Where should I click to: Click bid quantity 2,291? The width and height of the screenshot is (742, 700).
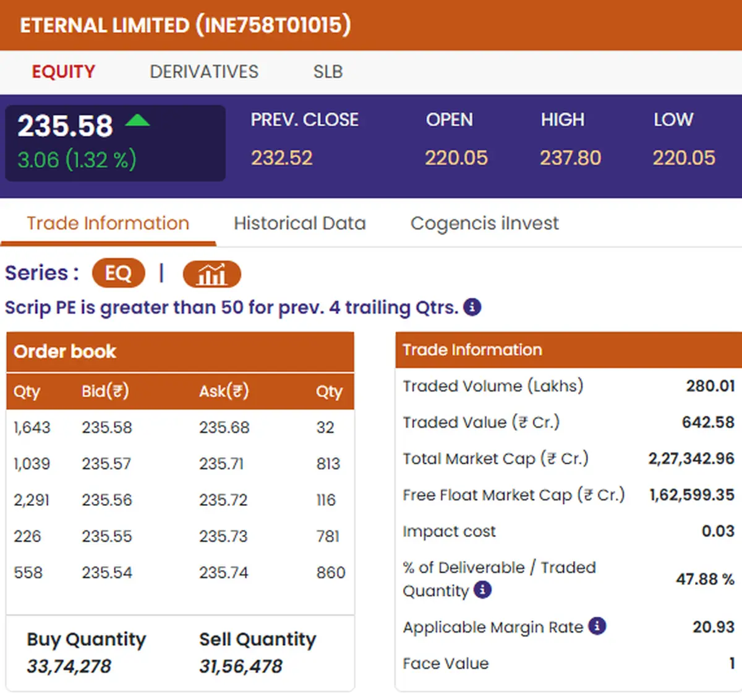(x=32, y=500)
